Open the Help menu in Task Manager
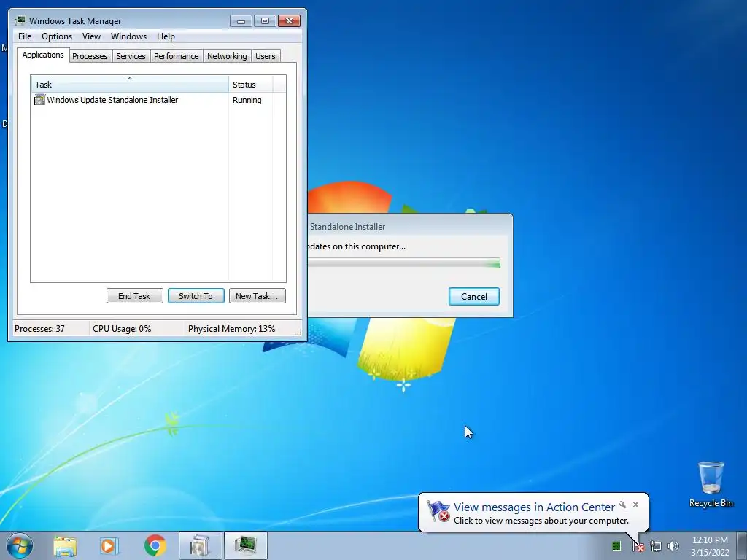The height and width of the screenshot is (560, 747). (x=166, y=36)
